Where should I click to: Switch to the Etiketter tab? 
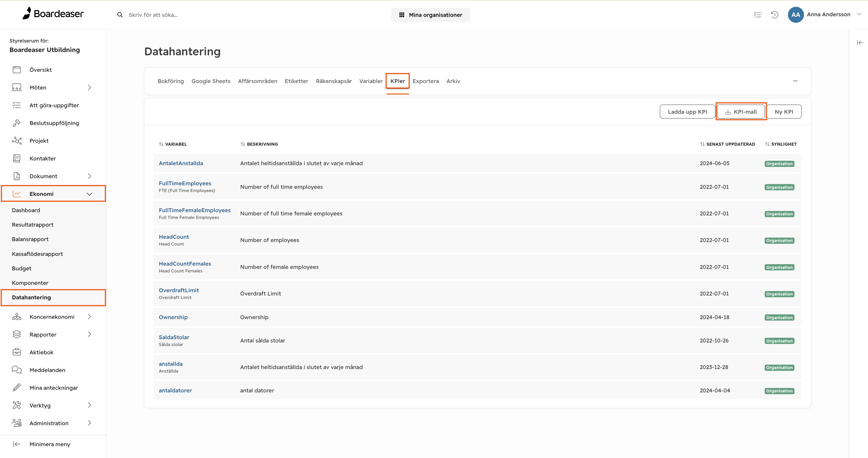click(x=296, y=81)
